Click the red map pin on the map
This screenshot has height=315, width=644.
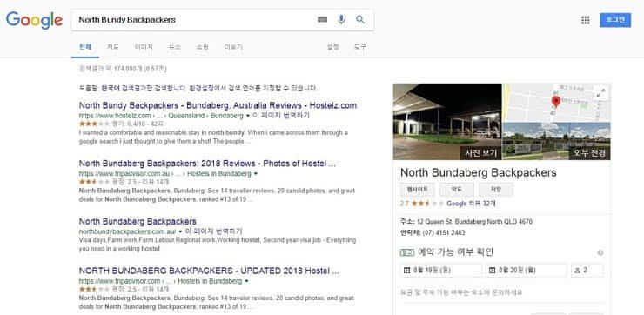(556, 102)
